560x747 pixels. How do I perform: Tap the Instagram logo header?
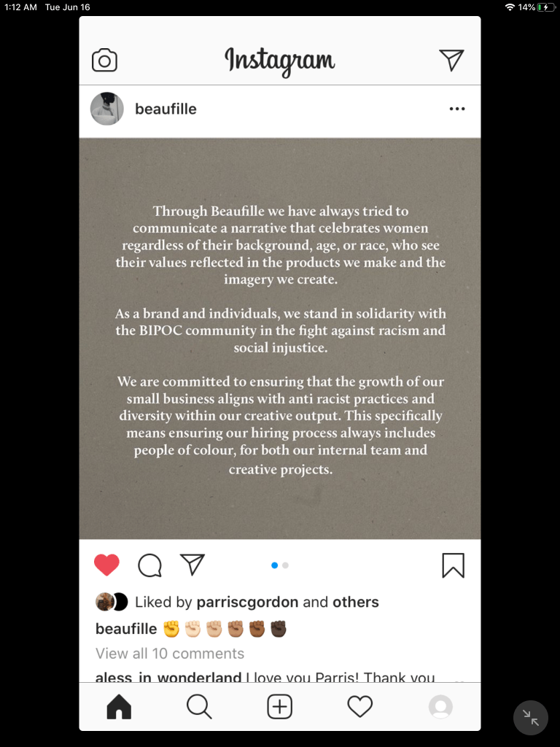pyautogui.click(x=280, y=61)
